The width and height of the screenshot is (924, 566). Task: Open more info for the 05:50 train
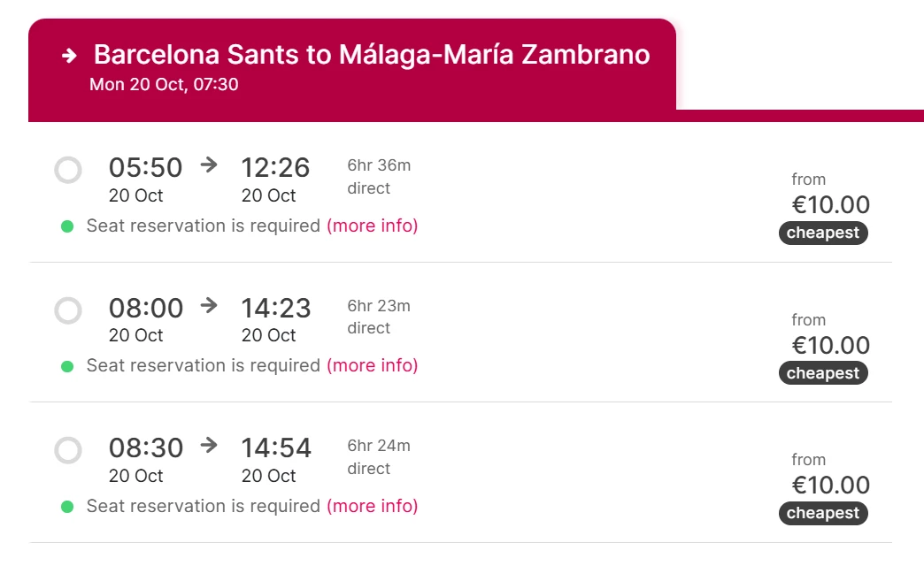pos(372,226)
